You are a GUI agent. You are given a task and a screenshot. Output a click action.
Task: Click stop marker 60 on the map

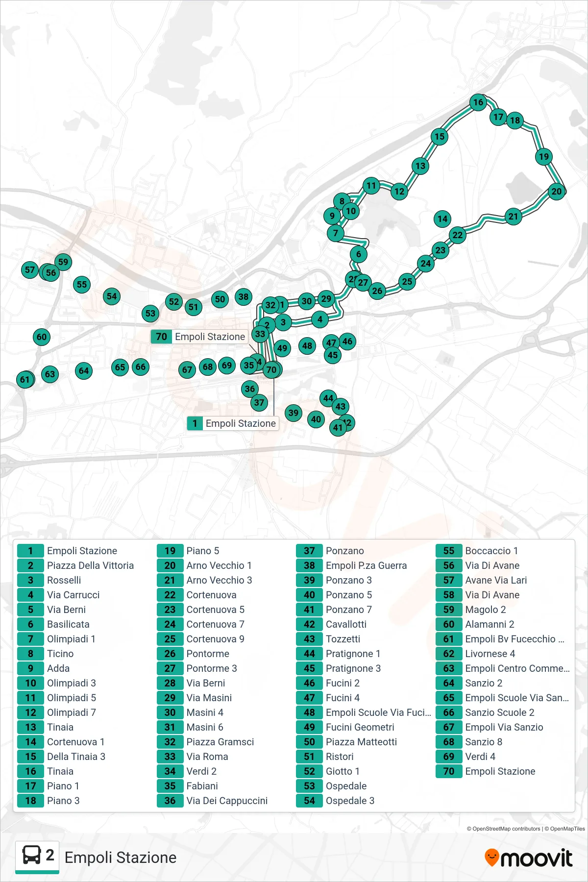coord(42,337)
